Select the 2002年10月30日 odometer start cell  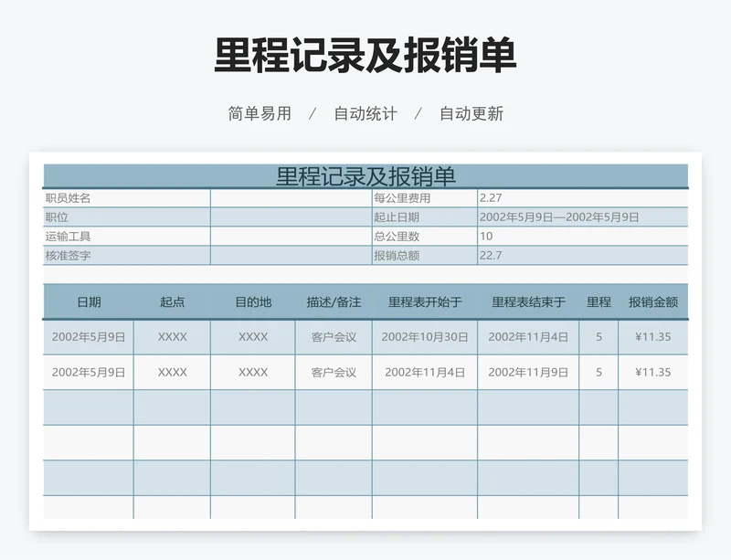pos(425,337)
